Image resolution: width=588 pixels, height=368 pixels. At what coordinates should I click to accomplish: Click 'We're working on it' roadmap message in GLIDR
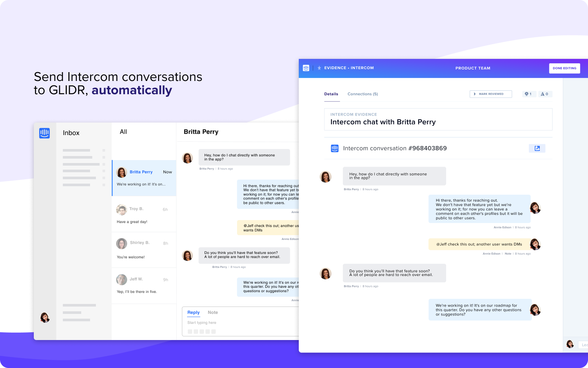tap(480, 310)
